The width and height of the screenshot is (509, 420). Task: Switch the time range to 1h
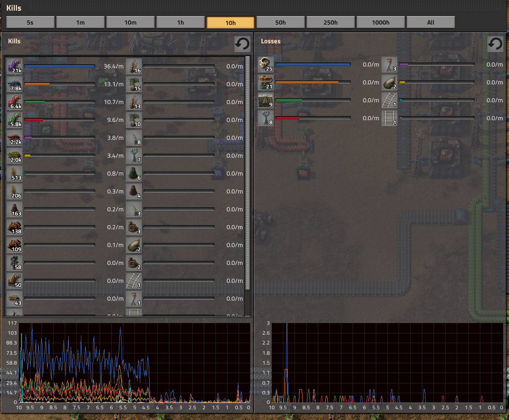[180, 22]
